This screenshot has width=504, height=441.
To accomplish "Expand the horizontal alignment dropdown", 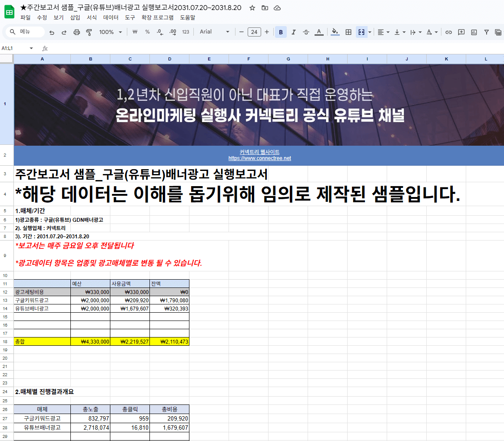I will pyautogui.click(x=387, y=32).
